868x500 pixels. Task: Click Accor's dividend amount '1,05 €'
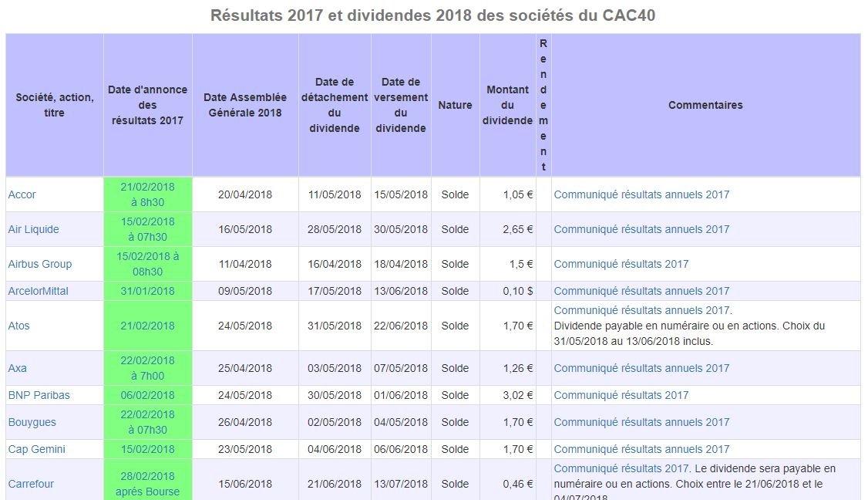[x=518, y=194]
